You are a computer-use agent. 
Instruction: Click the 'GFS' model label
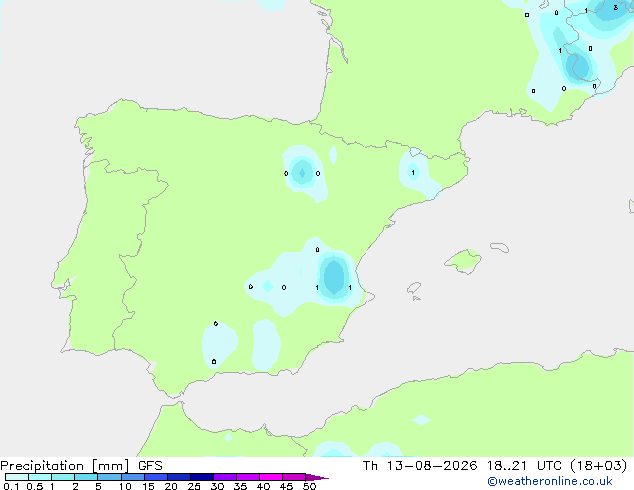point(150,466)
